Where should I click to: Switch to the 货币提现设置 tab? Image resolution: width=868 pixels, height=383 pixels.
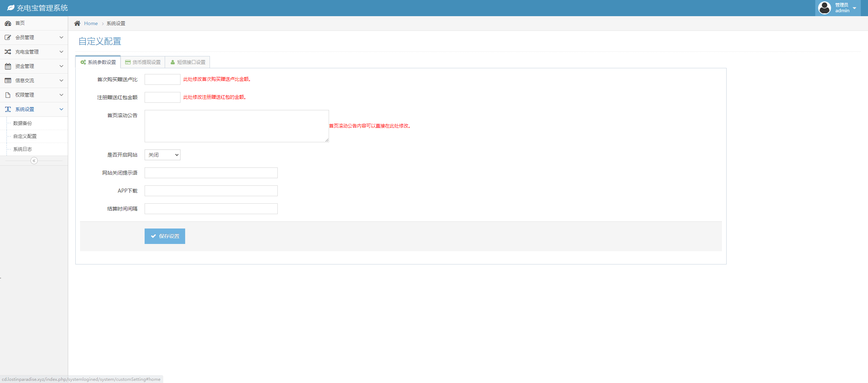click(143, 62)
